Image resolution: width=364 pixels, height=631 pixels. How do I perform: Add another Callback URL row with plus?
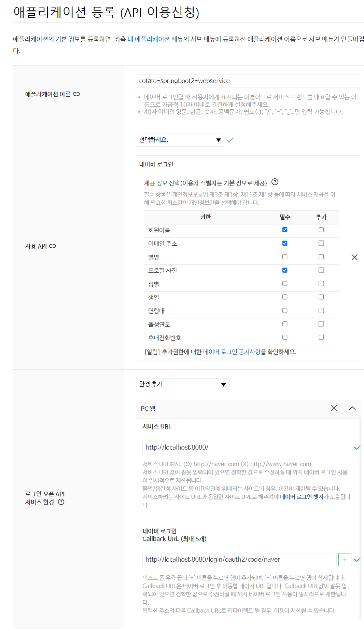pyautogui.click(x=345, y=560)
